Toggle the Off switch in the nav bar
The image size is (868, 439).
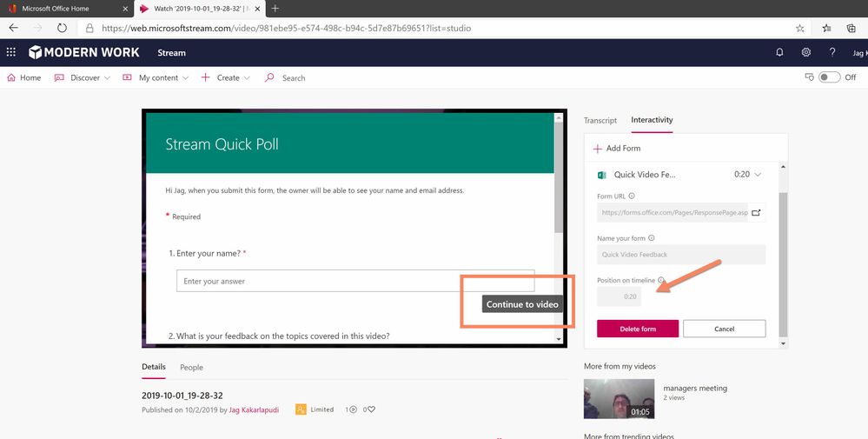[830, 77]
